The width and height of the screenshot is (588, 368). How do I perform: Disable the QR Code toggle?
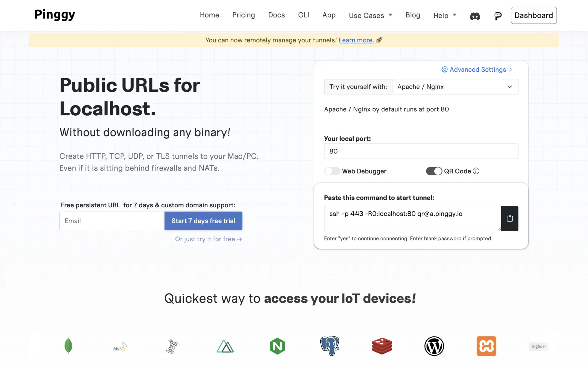point(434,171)
